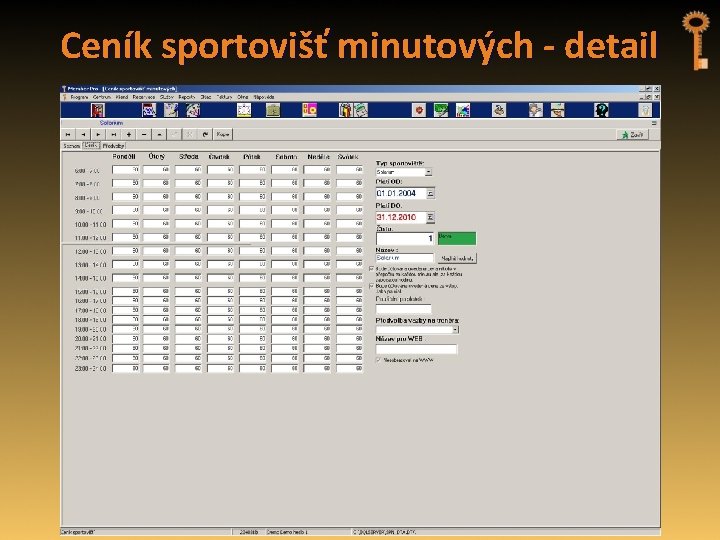Open the briefcase toolbar icon

point(273,110)
